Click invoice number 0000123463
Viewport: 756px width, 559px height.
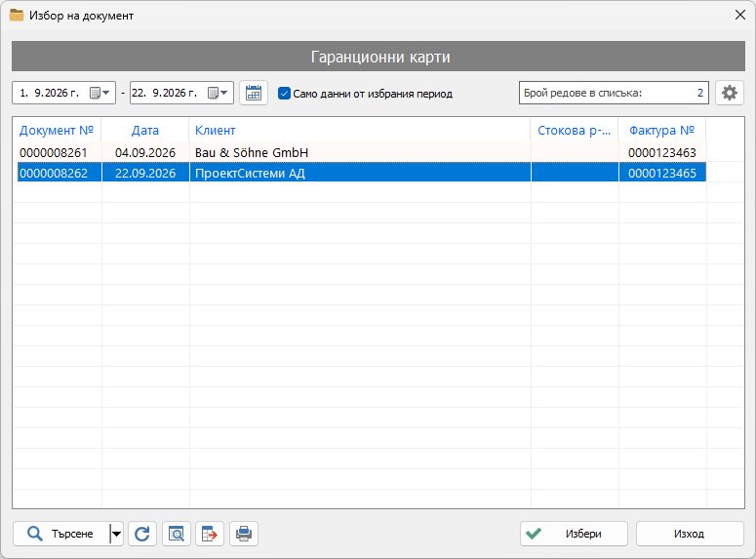(x=662, y=152)
